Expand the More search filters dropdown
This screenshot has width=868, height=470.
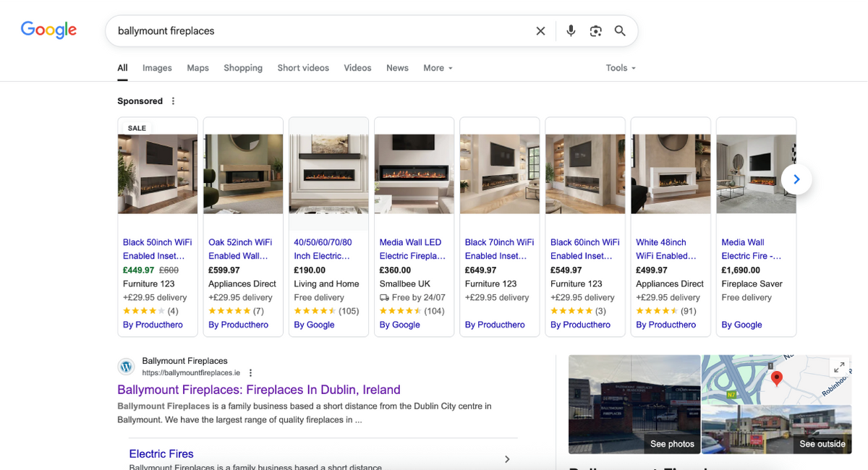(x=438, y=68)
